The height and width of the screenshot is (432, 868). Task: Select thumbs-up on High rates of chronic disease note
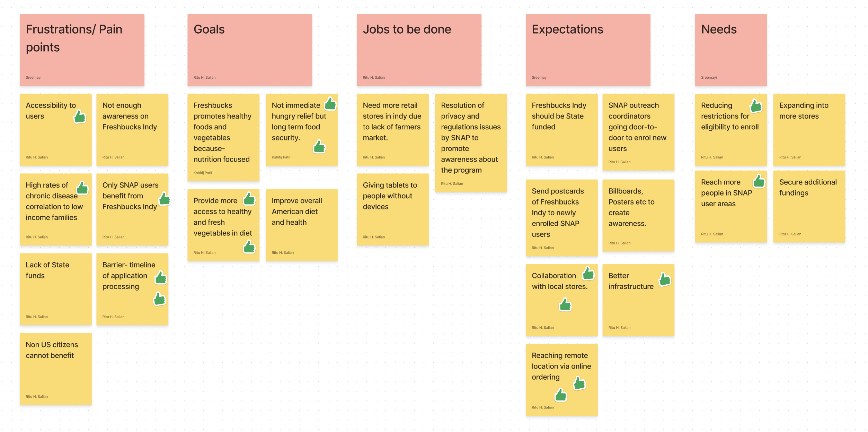click(82, 188)
